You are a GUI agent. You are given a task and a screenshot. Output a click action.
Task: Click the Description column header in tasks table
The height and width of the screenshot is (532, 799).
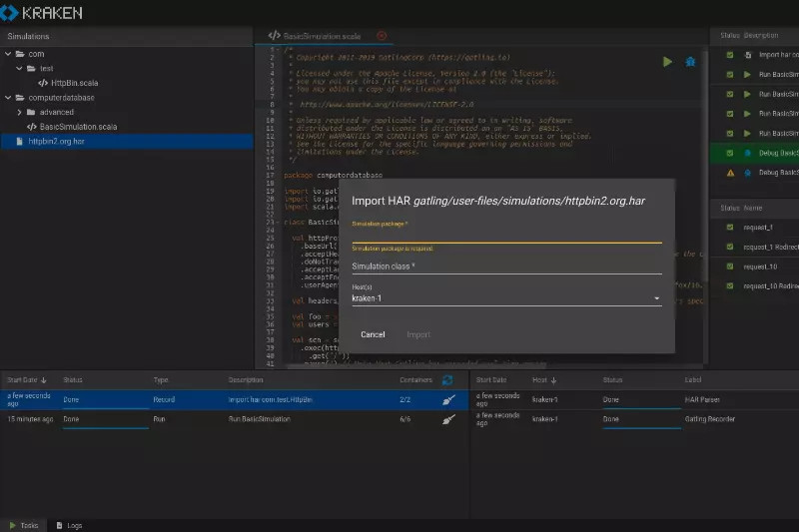pos(246,380)
